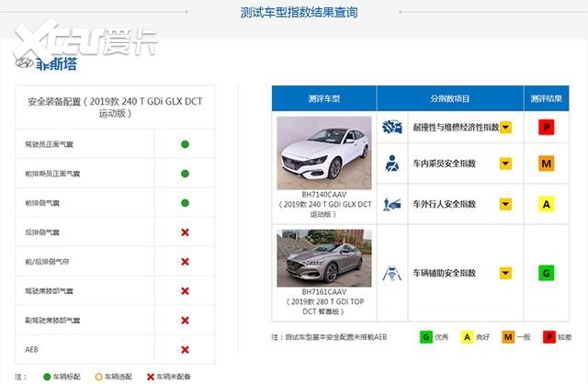The height and width of the screenshot is (384, 588).
Task: Expand 耐撞性与维修经济性指数 dropdown arrow
Action: point(505,127)
